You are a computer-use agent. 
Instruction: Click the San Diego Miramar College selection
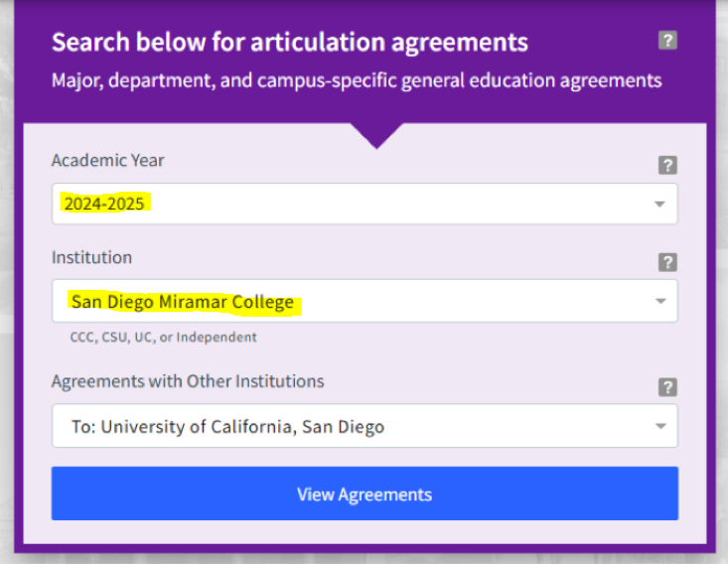(183, 301)
